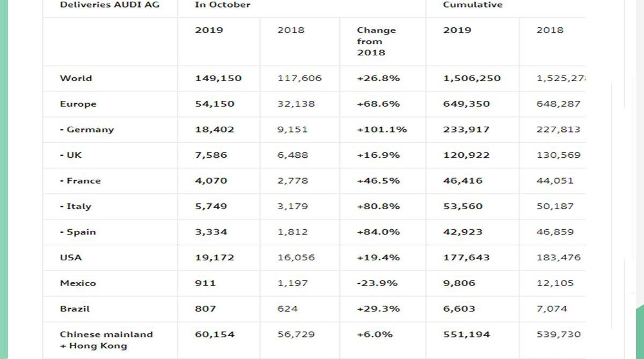
Task: Click the World row label
Action: (76, 78)
